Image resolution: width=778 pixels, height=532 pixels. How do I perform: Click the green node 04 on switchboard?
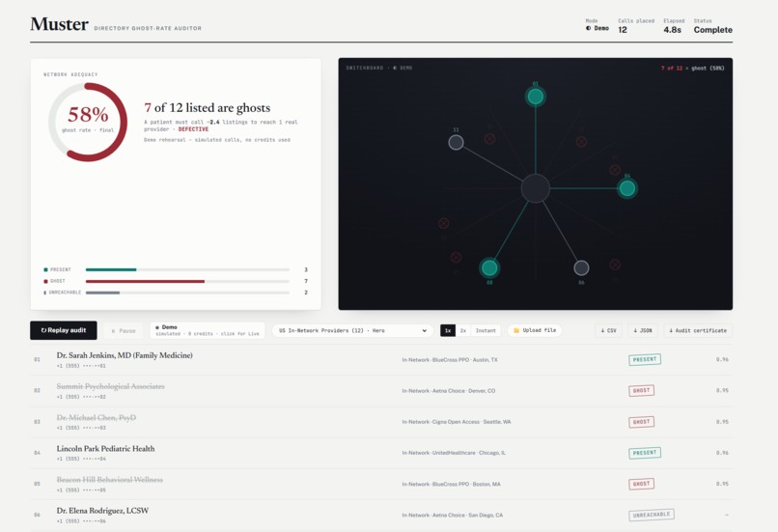click(x=627, y=188)
